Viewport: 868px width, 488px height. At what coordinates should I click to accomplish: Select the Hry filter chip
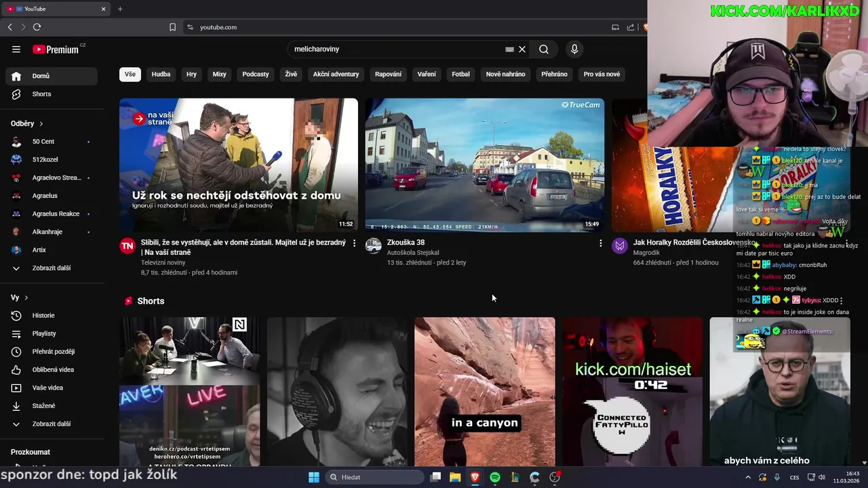tap(191, 74)
